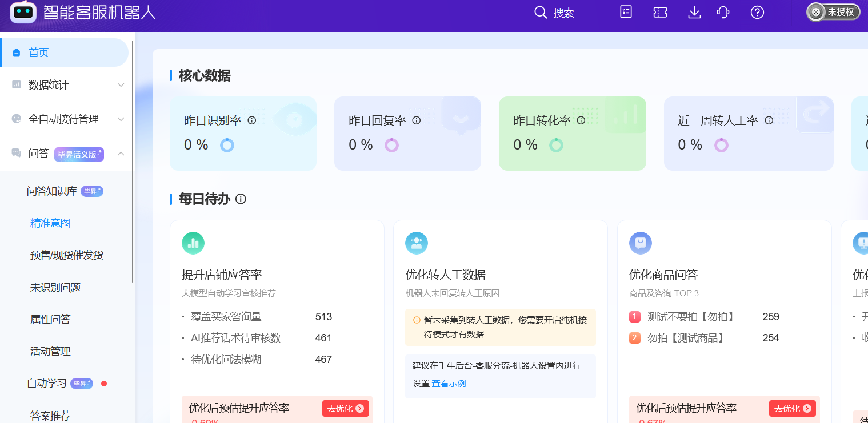The image size is (868, 423).
Task: Open the headset customer service icon
Action: point(723,13)
